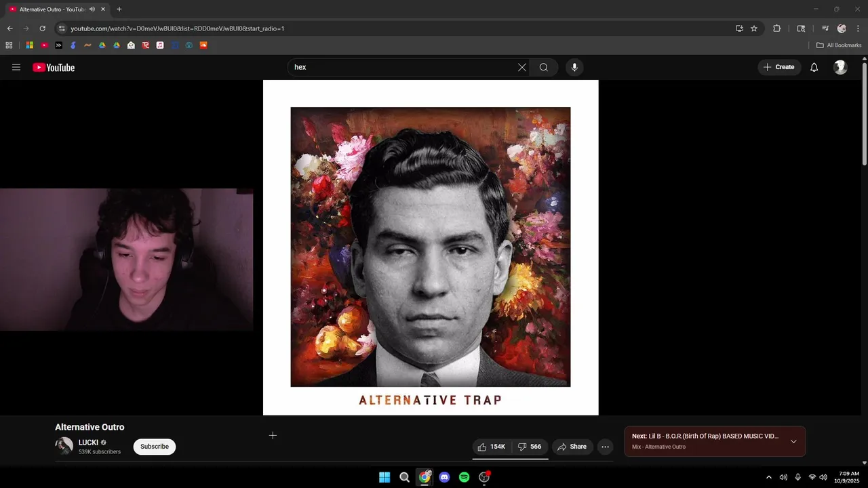Reload the current page
The height and width of the screenshot is (488, 868).
coord(42,28)
